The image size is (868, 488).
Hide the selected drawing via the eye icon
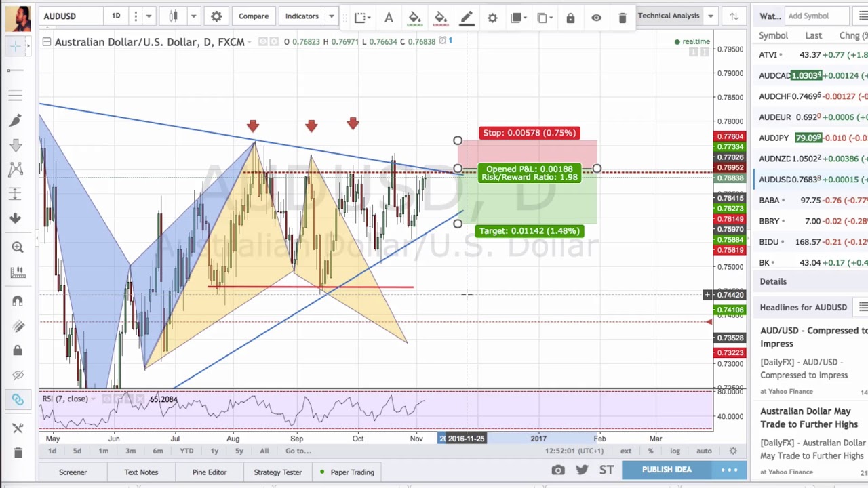(596, 17)
